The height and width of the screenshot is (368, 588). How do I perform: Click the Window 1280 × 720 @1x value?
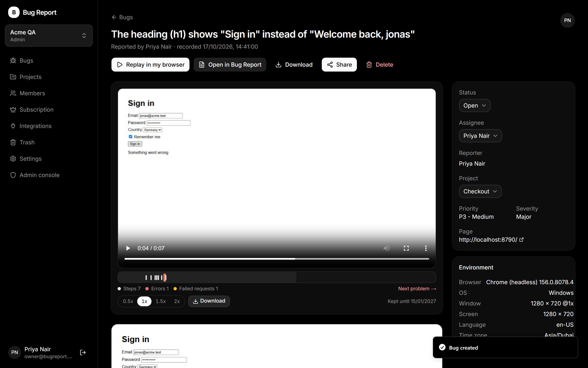[x=552, y=304]
